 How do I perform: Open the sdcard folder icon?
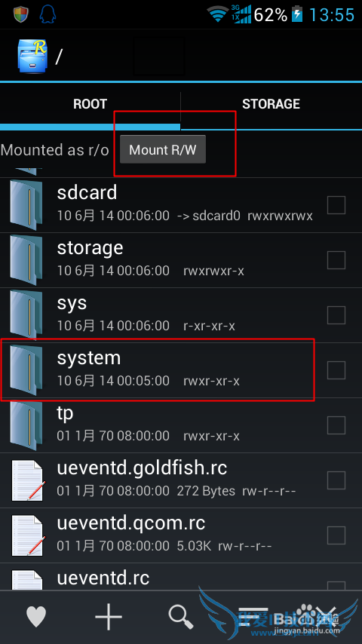click(26, 205)
